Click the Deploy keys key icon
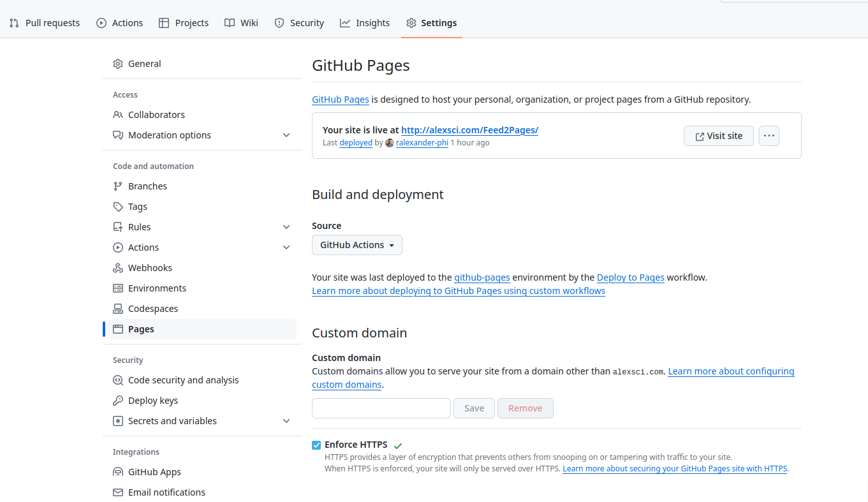868x502 pixels. click(x=118, y=401)
